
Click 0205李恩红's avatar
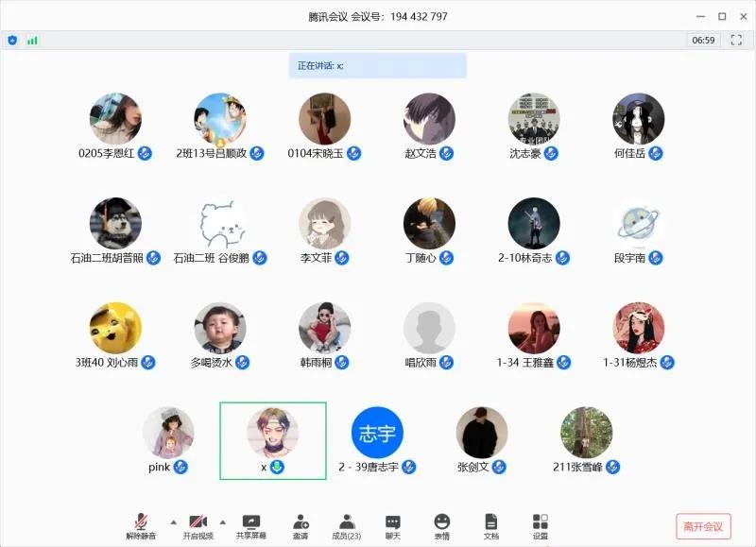tap(115, 119)
